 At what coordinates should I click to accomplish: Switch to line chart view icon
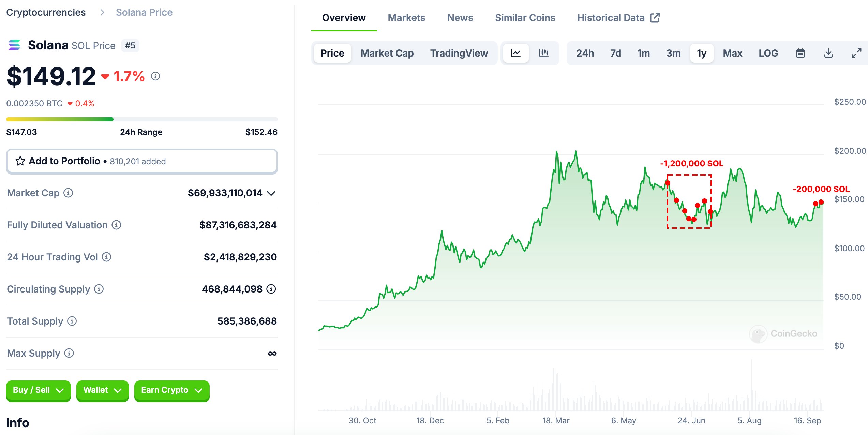[x=516, y=53]
